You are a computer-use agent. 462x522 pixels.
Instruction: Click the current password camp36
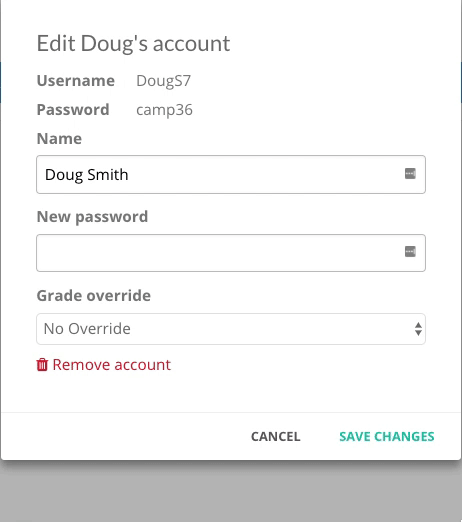point(164,110)
